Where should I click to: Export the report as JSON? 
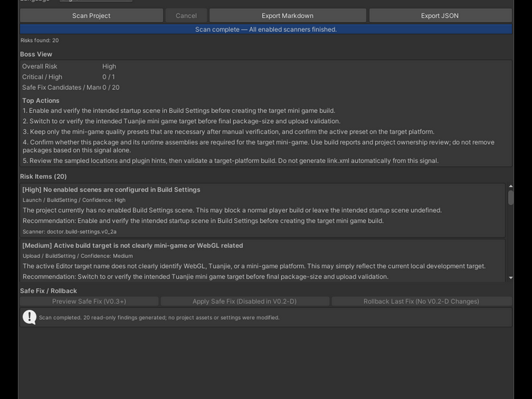pyautogui.click(x=440, y=15)
